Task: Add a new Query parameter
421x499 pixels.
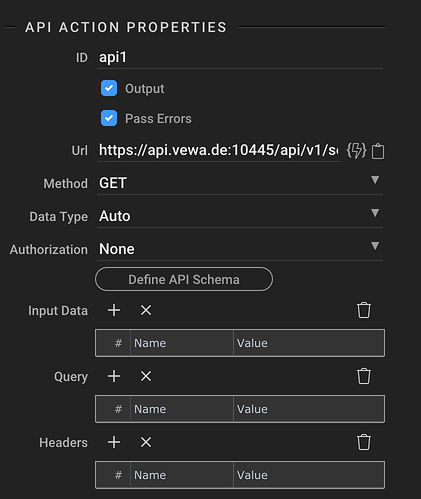Action: coord(114,376)
